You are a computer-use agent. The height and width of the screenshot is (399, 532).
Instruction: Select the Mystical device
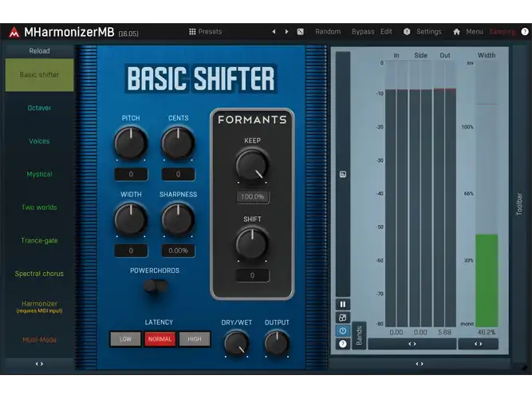point(39,174)
